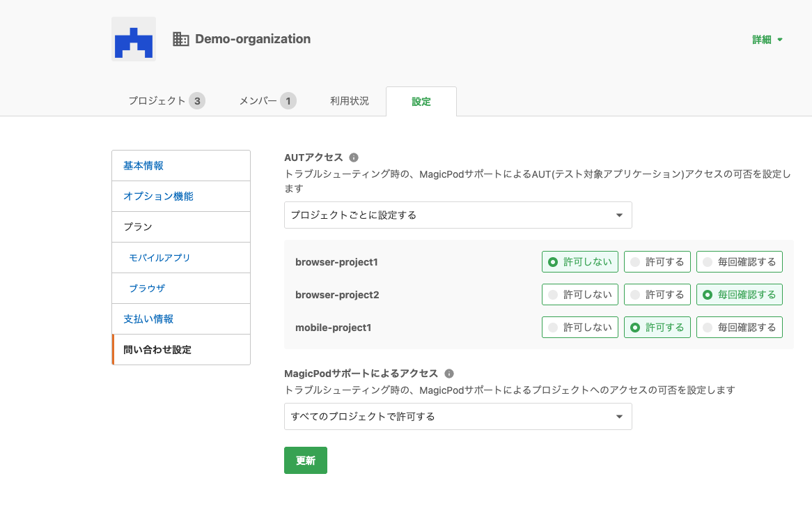Expand the プロジェクトごとに設定する dropdown
Screen dimensions: 812x529
458,215
